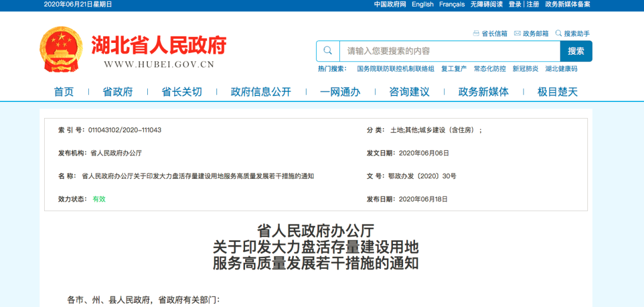Select 省长关切 navigation item
644x307 pixels.
pyautogui.click(x=182, y=92)
